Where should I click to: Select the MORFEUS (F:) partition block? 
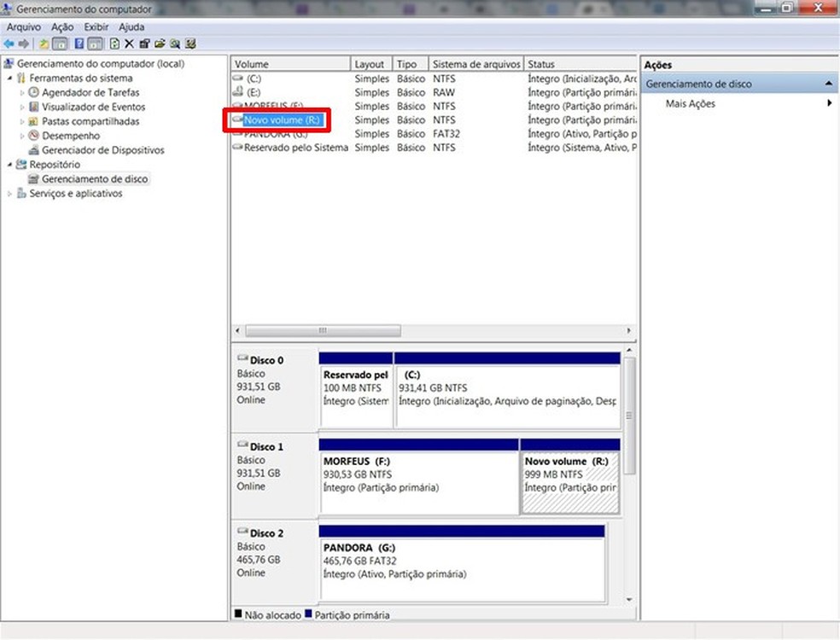(418, 482)
